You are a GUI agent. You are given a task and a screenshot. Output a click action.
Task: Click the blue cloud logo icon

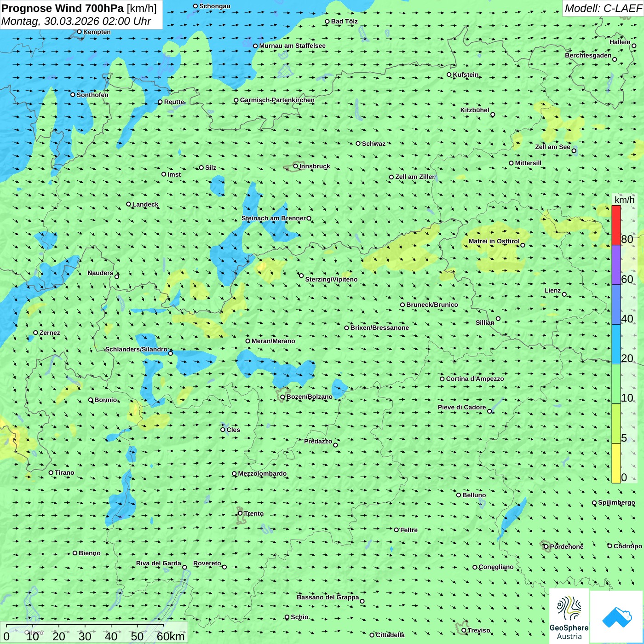(617, 617)
